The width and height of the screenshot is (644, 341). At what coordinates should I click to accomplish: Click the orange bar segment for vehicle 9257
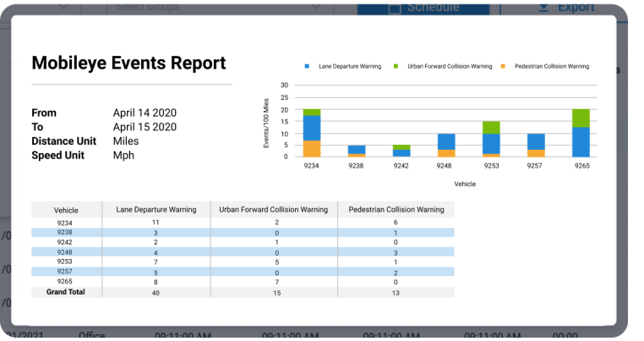point(536,153)
